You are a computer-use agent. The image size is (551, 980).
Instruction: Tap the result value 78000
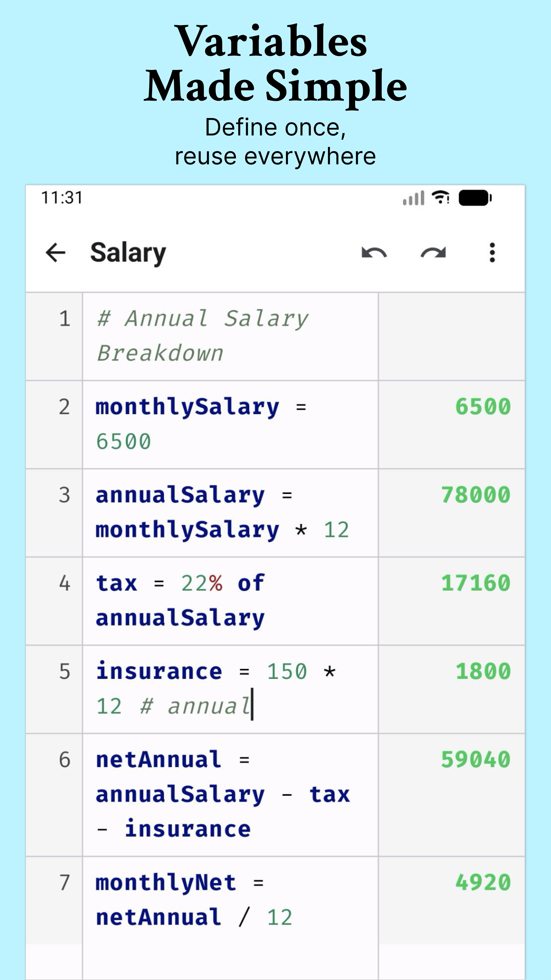[x=475, y=494]
